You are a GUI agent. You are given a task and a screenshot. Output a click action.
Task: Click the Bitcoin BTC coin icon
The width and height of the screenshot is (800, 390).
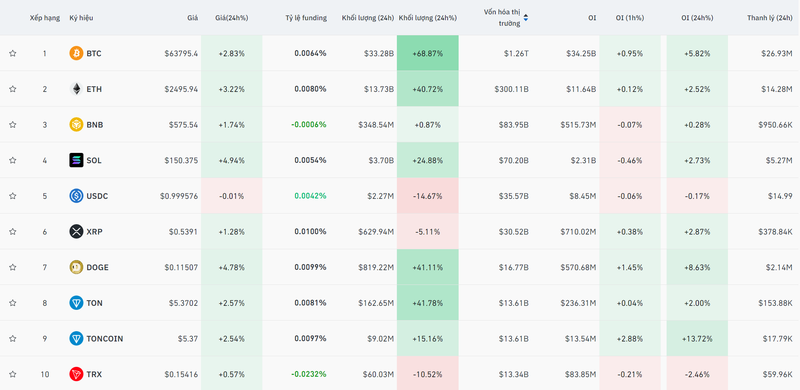click(x=76, y=53)
